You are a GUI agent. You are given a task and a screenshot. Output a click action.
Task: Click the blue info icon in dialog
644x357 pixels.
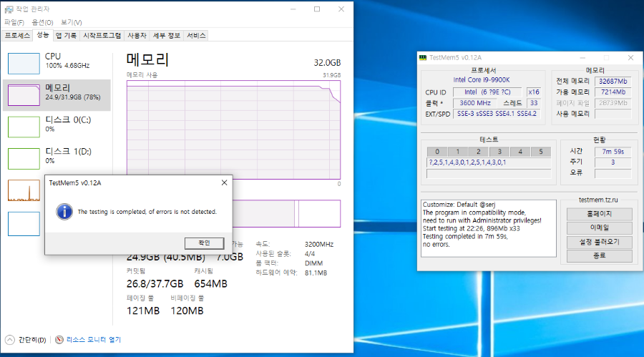(x=64, y=212)
